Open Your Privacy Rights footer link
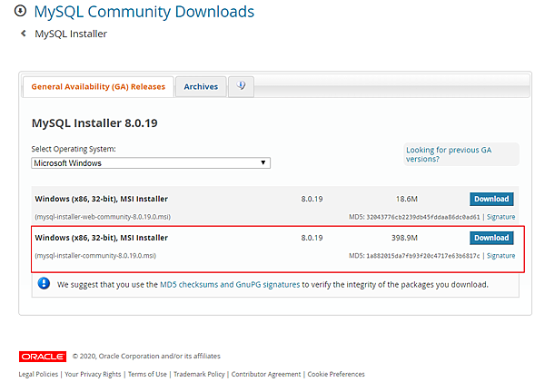The image size is (545, 392). coord(93,374)
